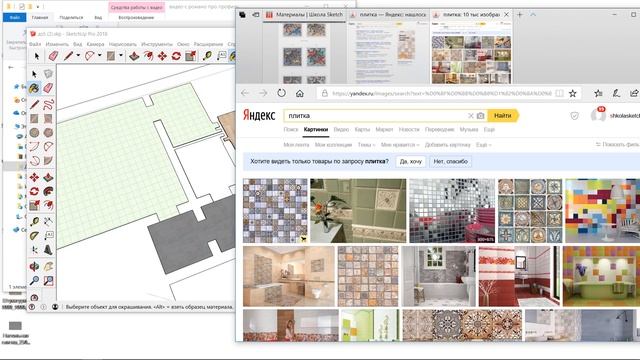Add page to favorites with star icon

point(573,93)
